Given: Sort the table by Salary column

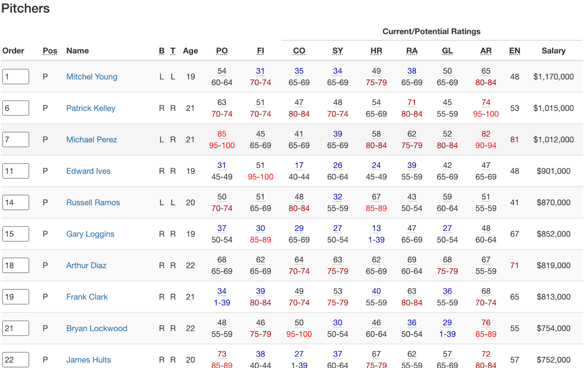Looking at the screenshot, I should coord(553,51).
